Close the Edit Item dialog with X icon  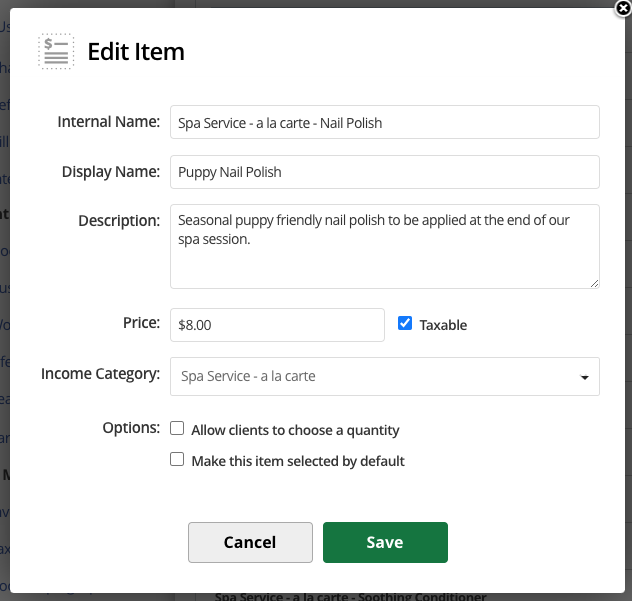tap(623, 8)
